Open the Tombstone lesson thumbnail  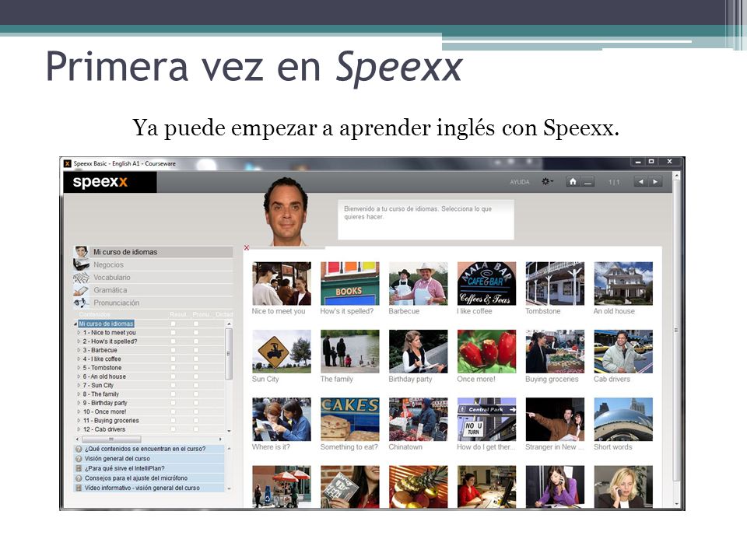555,283
